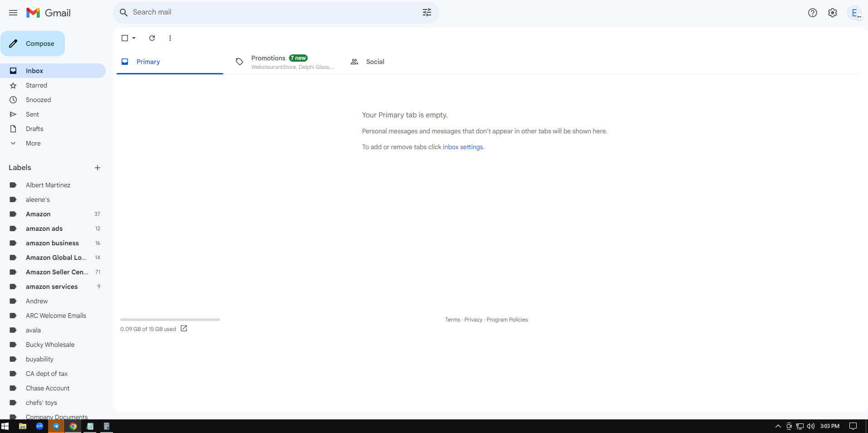This screenshot has height=433, width=868.
Task: Create new label with plus icon
Action: click(x=98, y=168)
